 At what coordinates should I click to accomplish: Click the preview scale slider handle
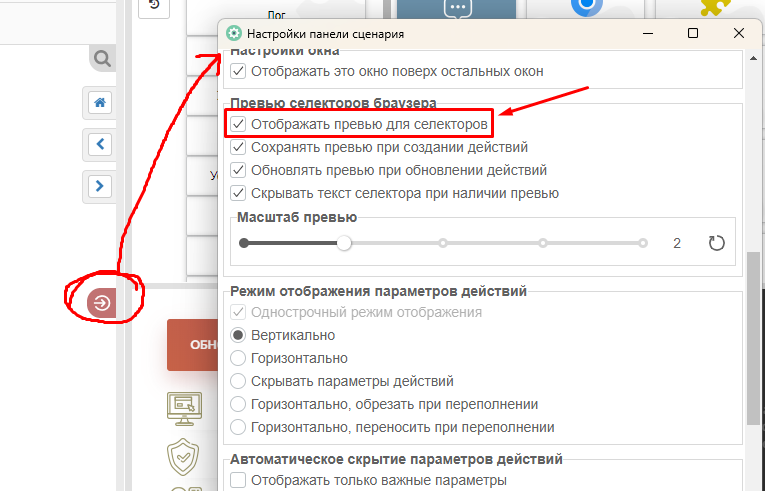coord(344,243)
